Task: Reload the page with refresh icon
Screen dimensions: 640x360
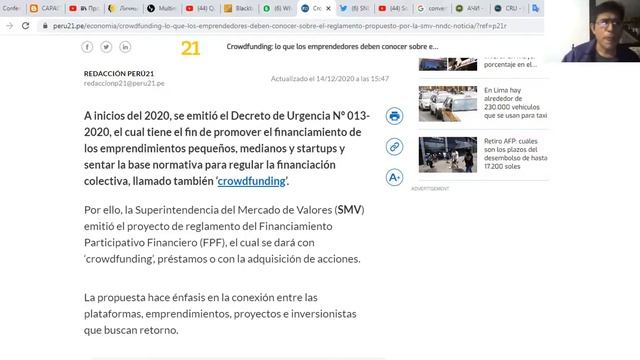Action: 25,26
